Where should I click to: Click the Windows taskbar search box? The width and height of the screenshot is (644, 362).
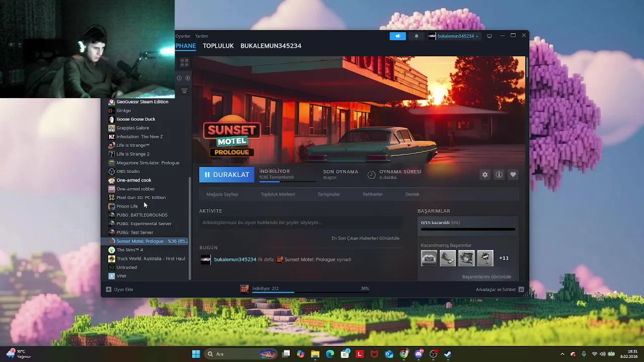241,354
